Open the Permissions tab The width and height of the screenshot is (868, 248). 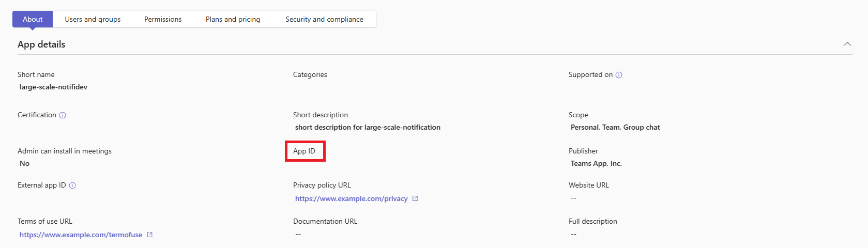point(163,19)
